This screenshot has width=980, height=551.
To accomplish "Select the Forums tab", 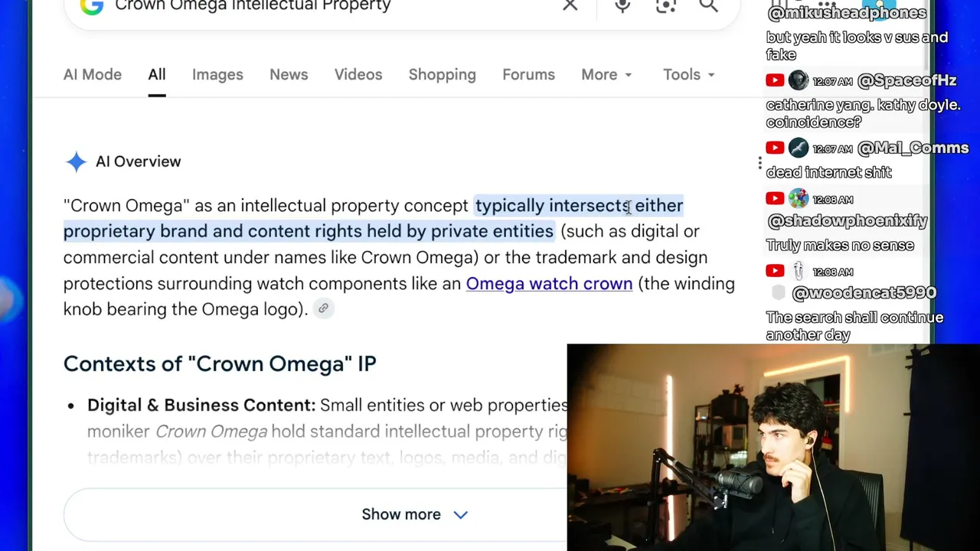I will point(528,74).
